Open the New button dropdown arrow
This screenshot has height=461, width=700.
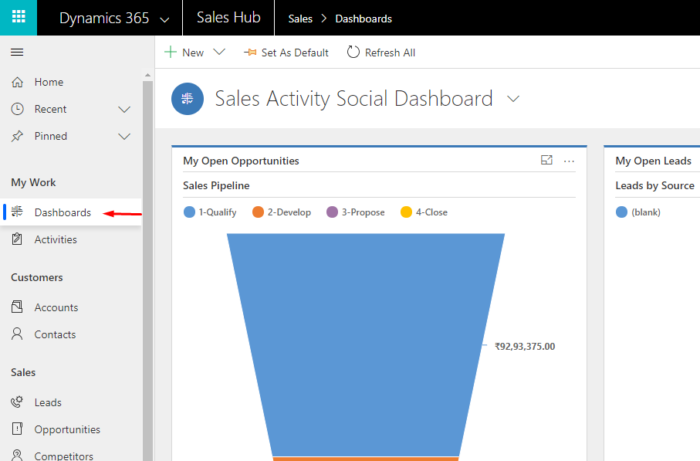point(219,52)
